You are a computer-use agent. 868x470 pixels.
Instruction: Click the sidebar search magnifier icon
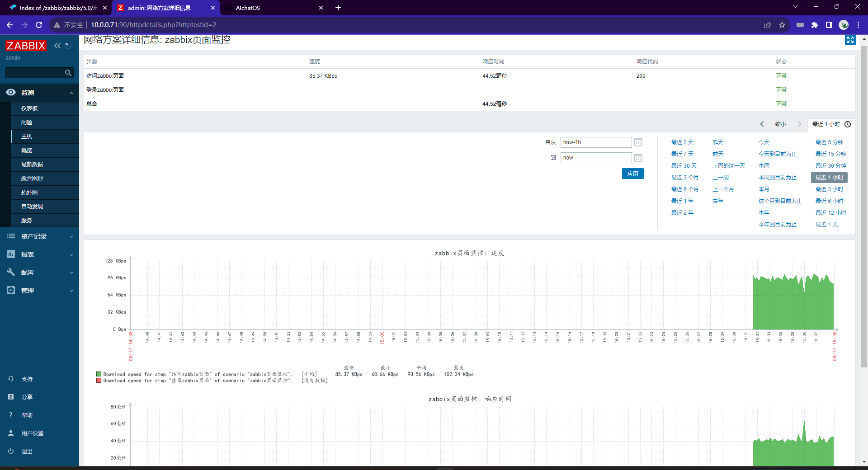pos(68,73)
